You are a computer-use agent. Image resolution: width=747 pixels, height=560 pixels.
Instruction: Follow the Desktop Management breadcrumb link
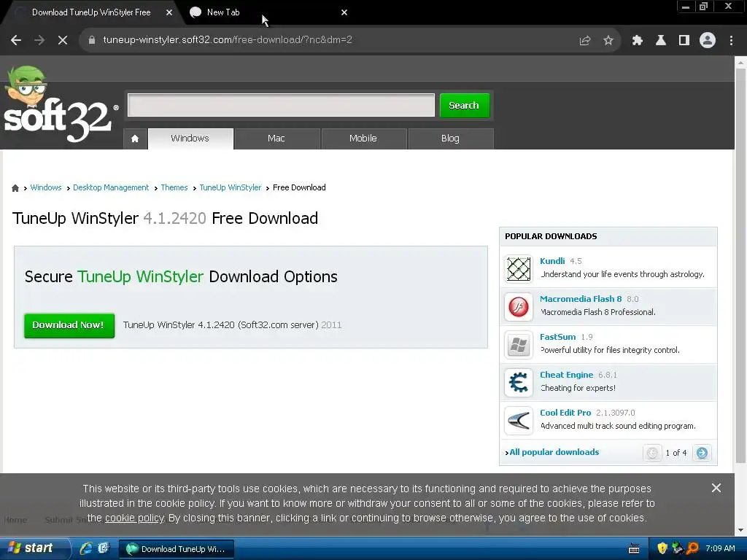pos(111,187)
